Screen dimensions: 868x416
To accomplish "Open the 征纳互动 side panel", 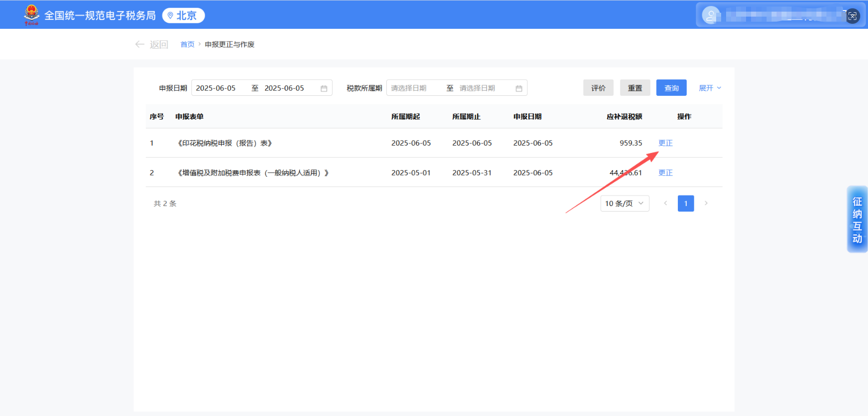I will 856,219.
